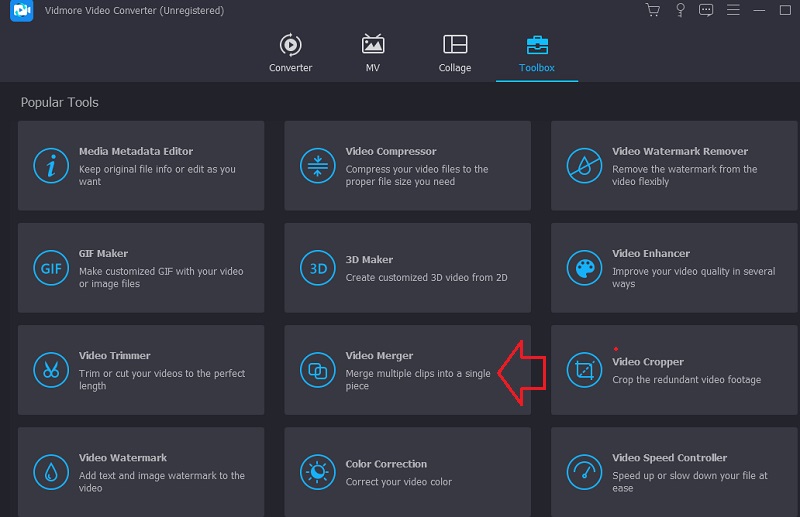Open the feedback chat bubble icon
The image size is (800, 517).
coord(706,11)
